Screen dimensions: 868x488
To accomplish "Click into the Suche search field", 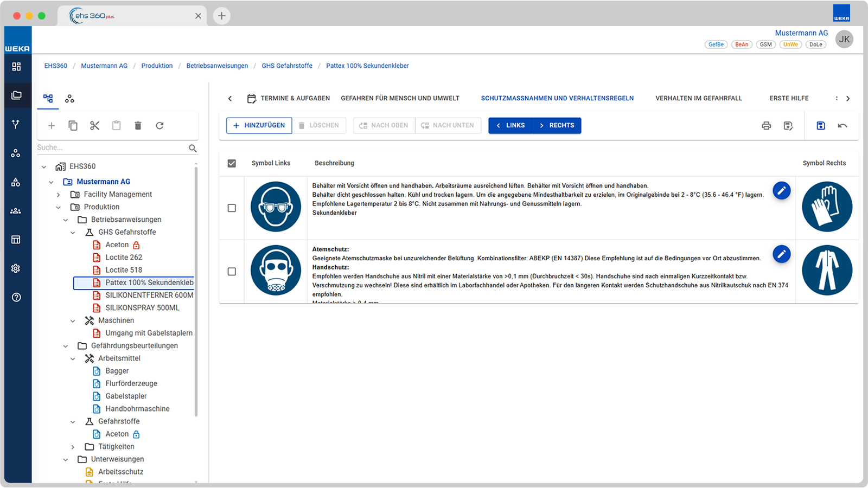I will click(112, 148).
